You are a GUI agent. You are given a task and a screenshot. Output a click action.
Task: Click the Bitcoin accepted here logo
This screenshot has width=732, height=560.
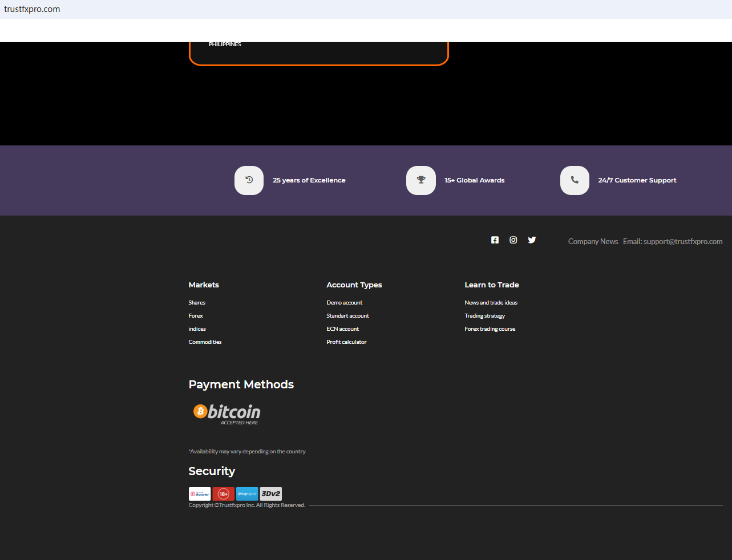[227, 413]
